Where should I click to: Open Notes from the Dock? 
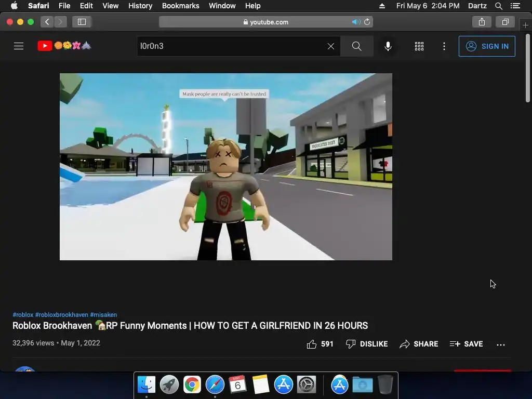click(261, 384)
